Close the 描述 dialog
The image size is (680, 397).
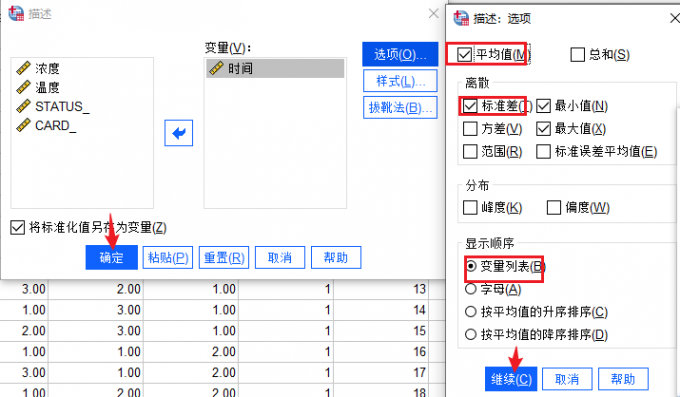[433, 13]
